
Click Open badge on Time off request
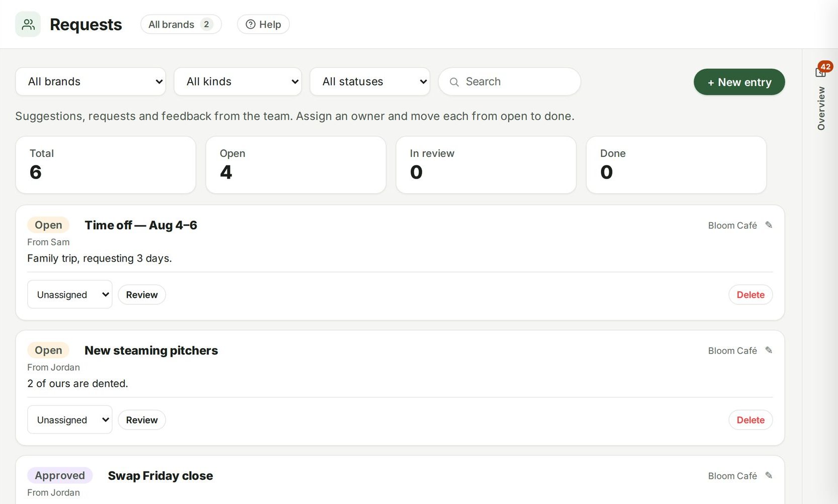pyautogui.click(x=48, y=225)
